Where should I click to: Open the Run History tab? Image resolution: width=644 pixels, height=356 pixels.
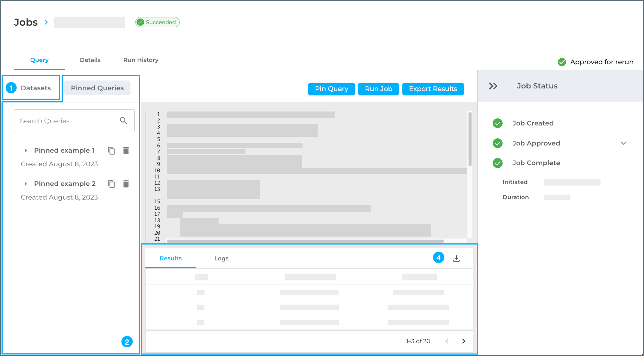click(141, 60)
